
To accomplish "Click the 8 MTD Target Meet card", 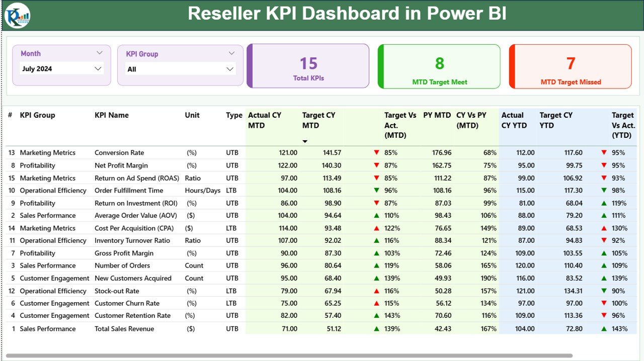I will [439, 66].
